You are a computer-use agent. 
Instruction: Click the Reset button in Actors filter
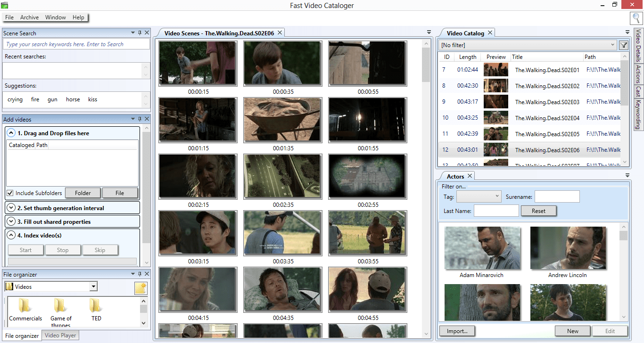click(x=538, y=211)
